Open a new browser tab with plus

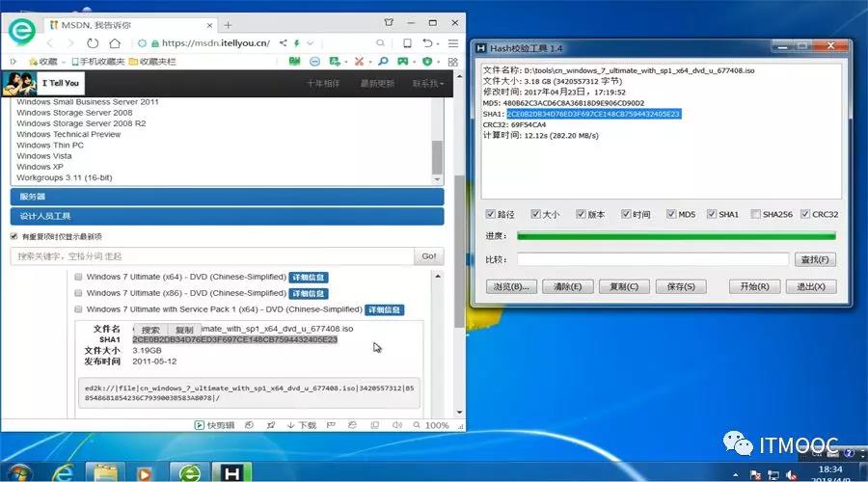[228, 25]
